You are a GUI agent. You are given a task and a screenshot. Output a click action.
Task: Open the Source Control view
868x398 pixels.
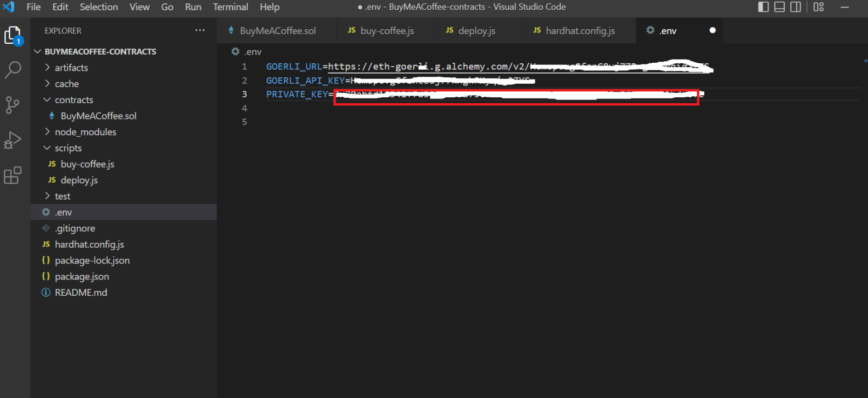pyautogui.click(x=12, y=104)
